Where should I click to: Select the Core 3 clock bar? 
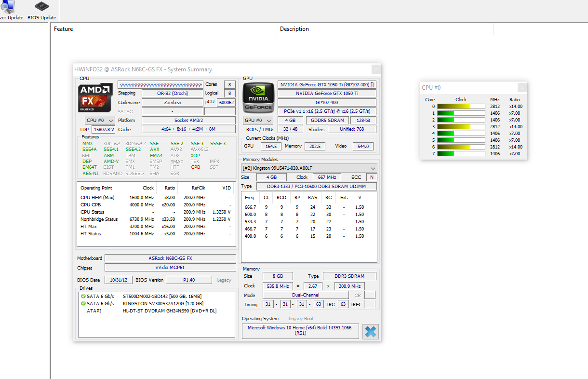(461, 127)
